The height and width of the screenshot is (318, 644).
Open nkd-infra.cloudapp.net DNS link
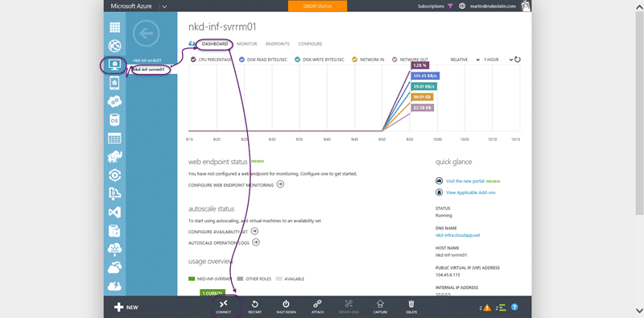[457, 235]
